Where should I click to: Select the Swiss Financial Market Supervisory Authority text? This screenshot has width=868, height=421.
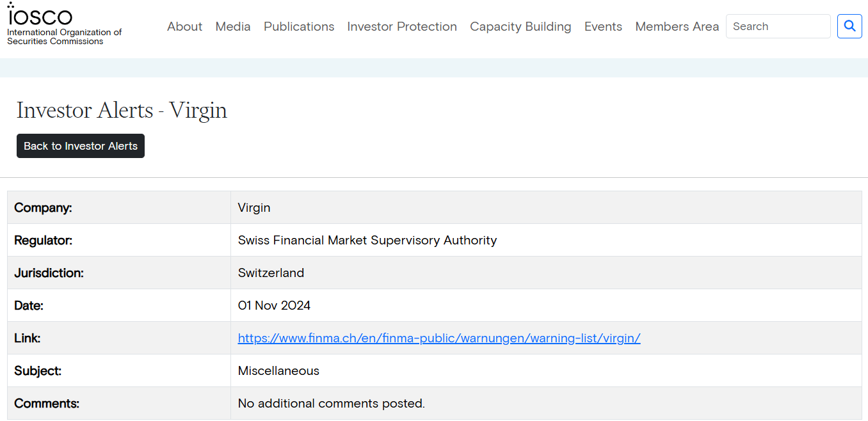coord(367,241)
